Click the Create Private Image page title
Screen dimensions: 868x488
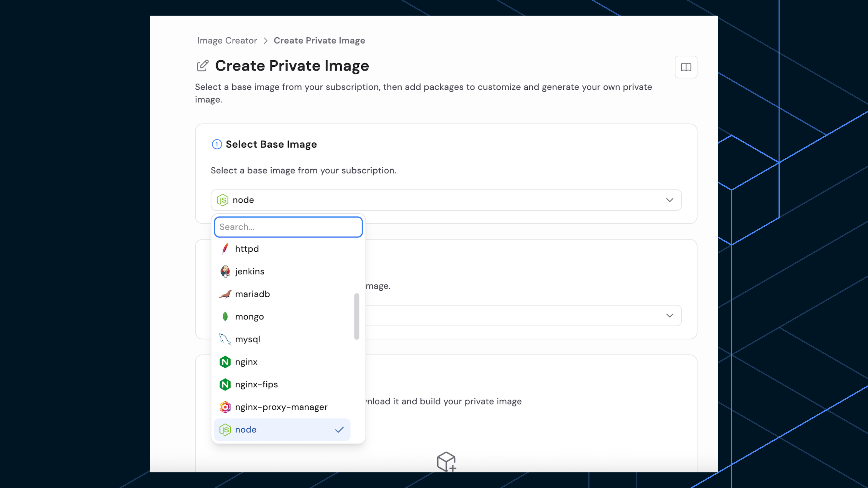click(292, 66)
